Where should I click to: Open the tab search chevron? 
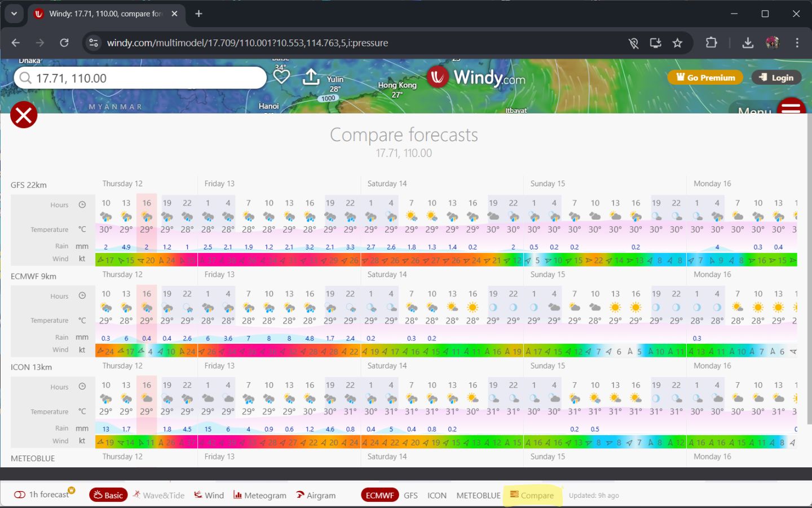point(14,14)
